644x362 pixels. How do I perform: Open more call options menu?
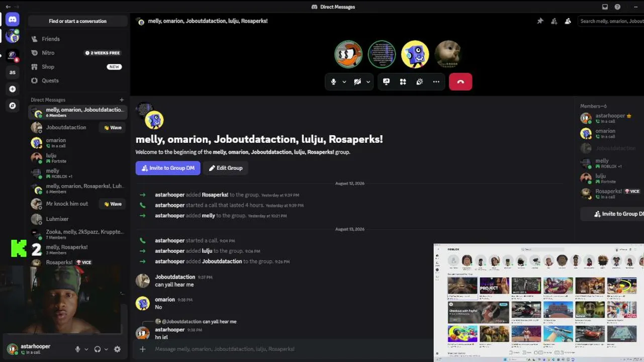436,81
